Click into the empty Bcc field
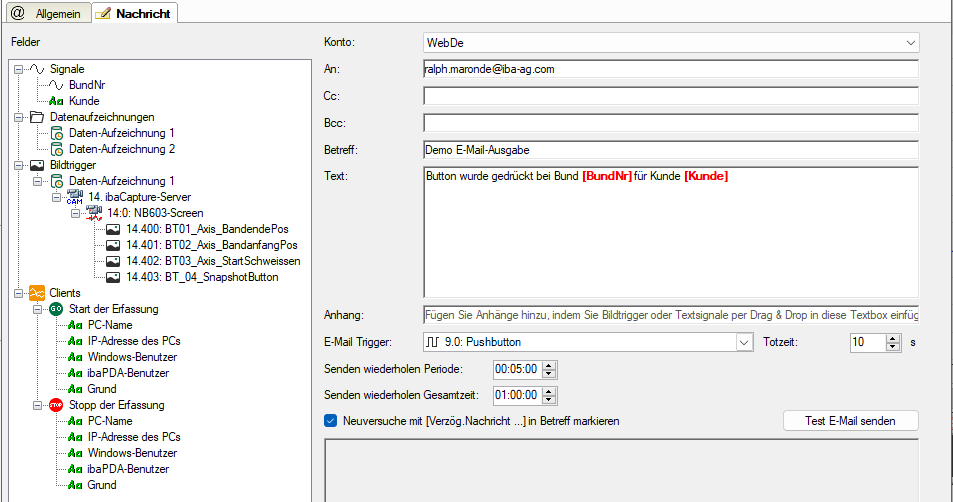The image size is (953, 502). tap(671, 123)
